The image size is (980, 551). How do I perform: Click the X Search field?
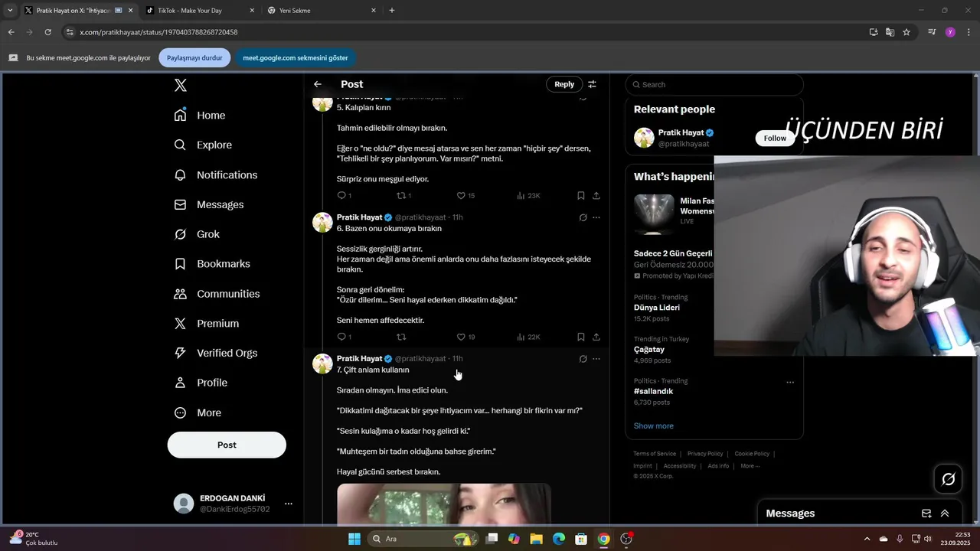pyautogui.click(x=714, y=84)
